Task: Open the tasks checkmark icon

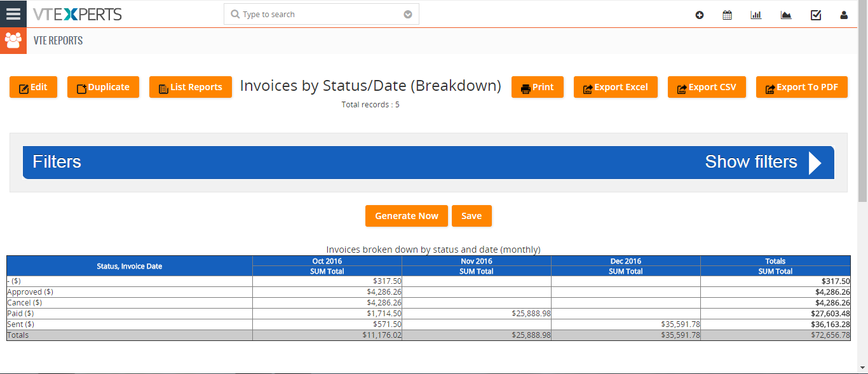Action: 816,15
